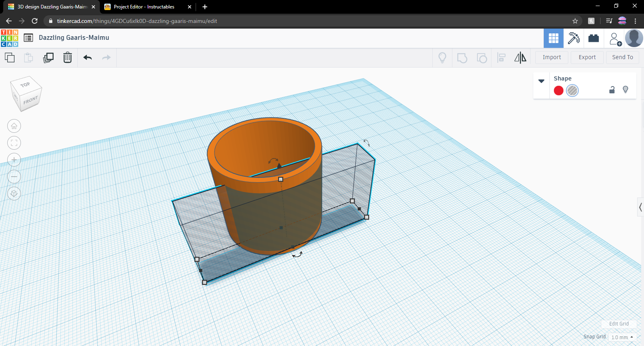Click the FRONT face of view cube

tap(30, 101)
